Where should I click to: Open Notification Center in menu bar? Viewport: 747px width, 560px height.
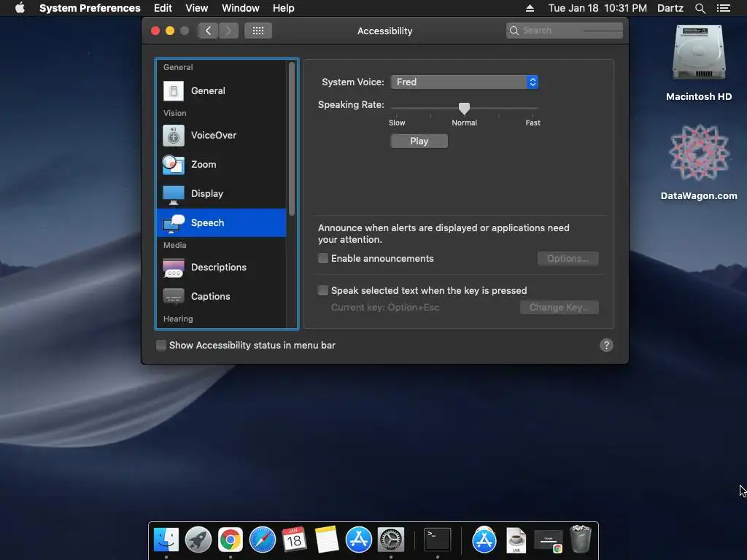coord(723,8)
